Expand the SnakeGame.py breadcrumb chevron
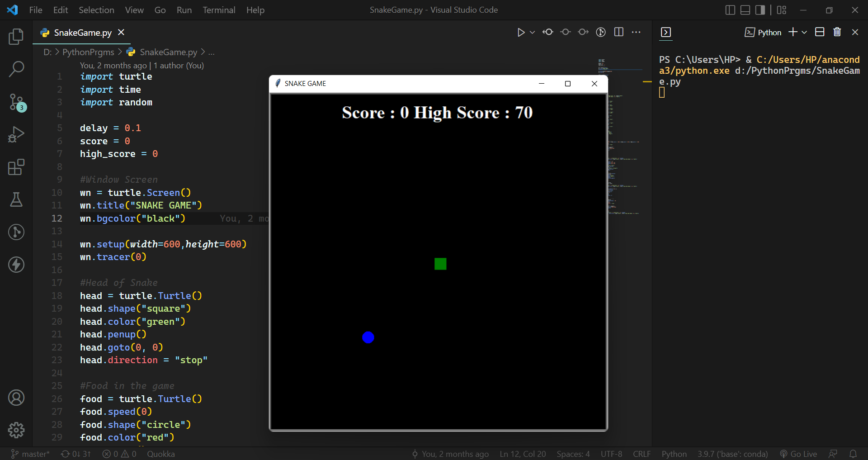 tap(203, 52)
